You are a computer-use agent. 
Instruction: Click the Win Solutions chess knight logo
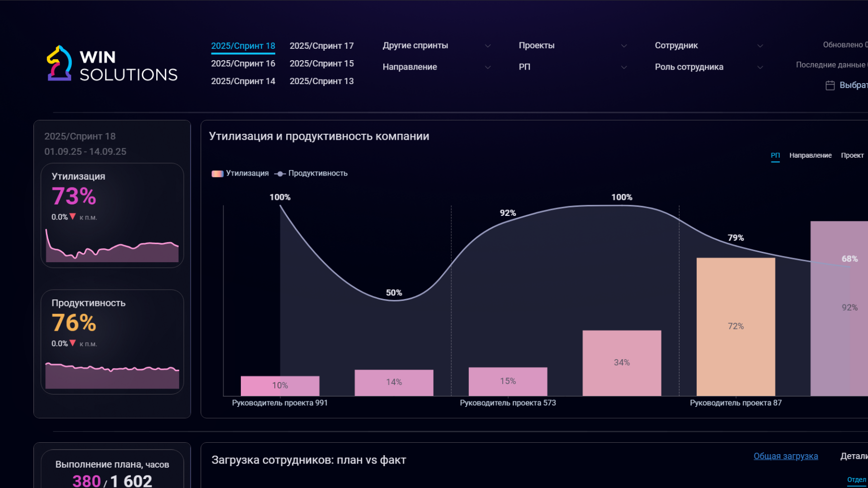(59, 63)
